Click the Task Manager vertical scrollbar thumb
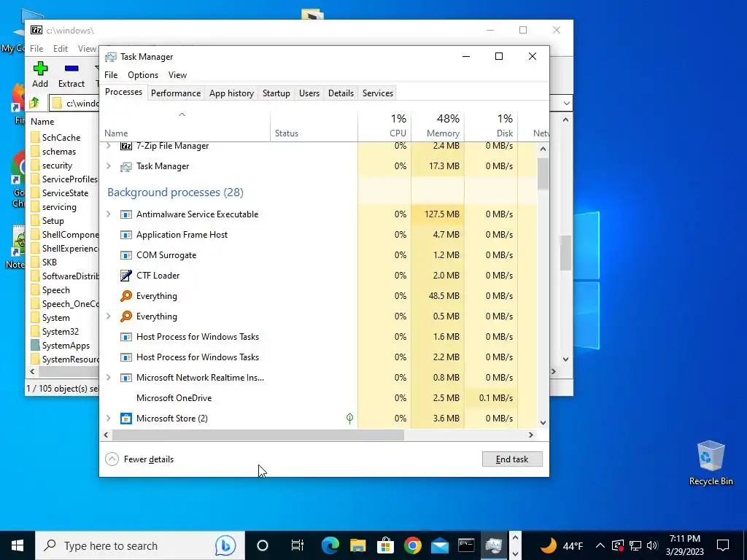This screenshot has height=560, width=747. click(543, 174)
